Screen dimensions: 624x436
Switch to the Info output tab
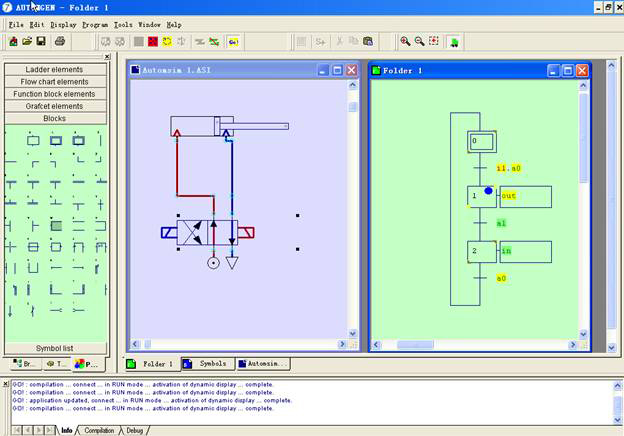[x=66, y=430]
